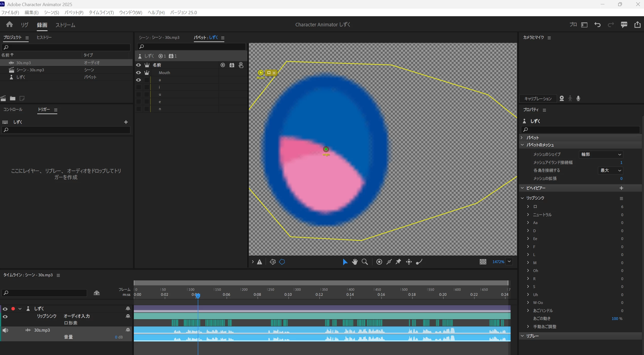The image size is (644, 355).
Task: Add a behavior with ビヘイビアー plus button
Action: point(621,188)
